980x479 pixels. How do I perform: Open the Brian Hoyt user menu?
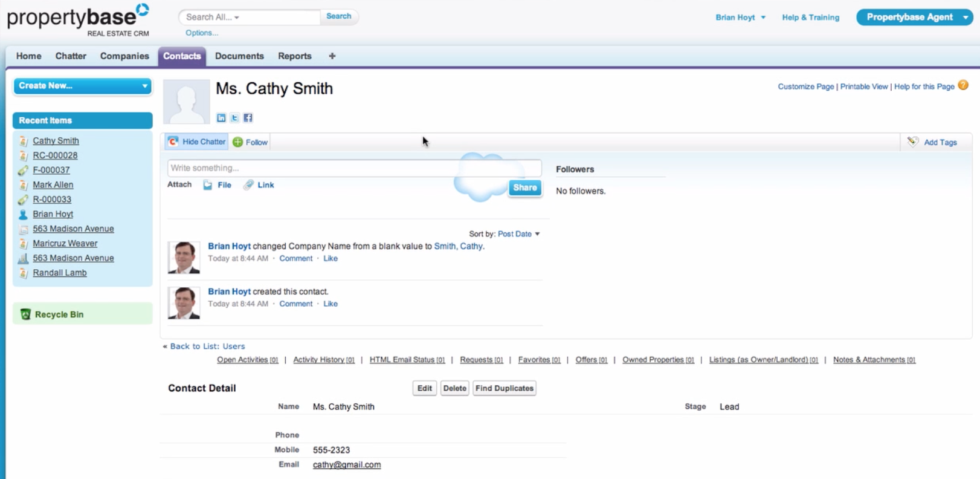(x=740, y=18)
